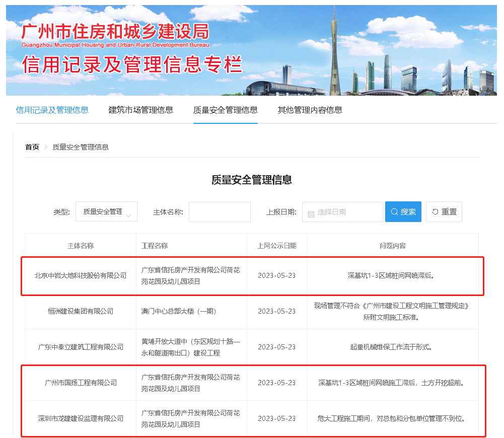Screen dimensions: 504x438
Task: Open the 上报日期 date picker field
Action: pos(342,212)
